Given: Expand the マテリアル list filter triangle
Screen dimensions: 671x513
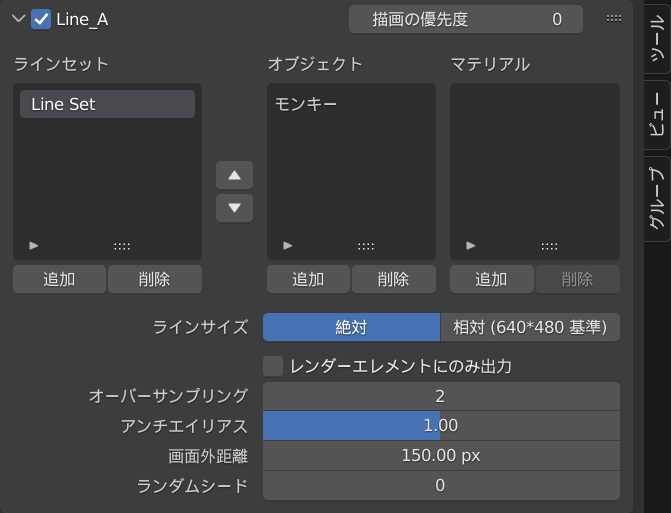Looking at the screenshot, I should (471, 245).
